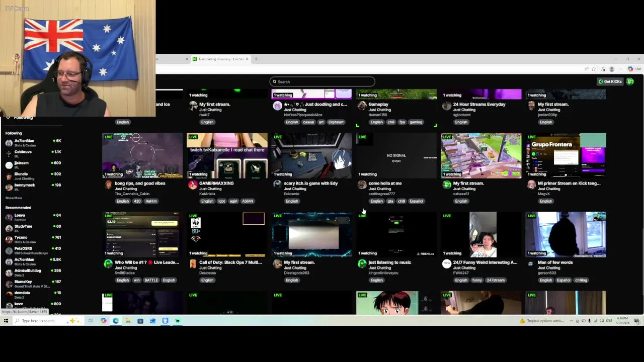Image resolution: width=644 pixels, height=362 pixels.
Task: Open the Get KICKs button
Action: click(x=610, y=81)
